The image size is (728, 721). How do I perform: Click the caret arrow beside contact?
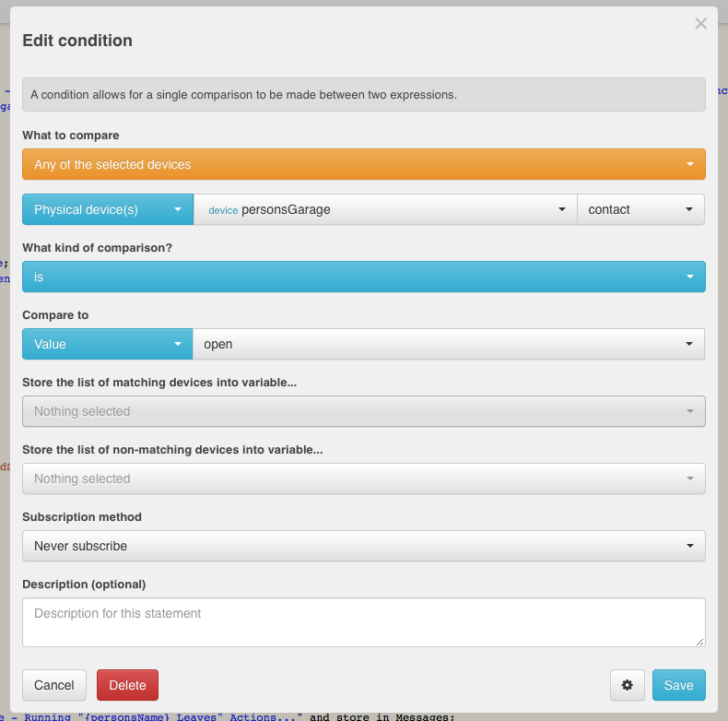click(689, 210)
